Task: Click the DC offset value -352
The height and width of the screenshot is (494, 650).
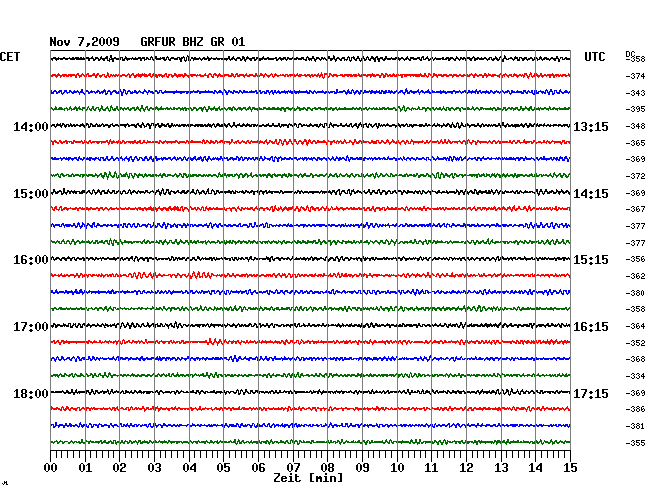Action: tap(635, 343)
